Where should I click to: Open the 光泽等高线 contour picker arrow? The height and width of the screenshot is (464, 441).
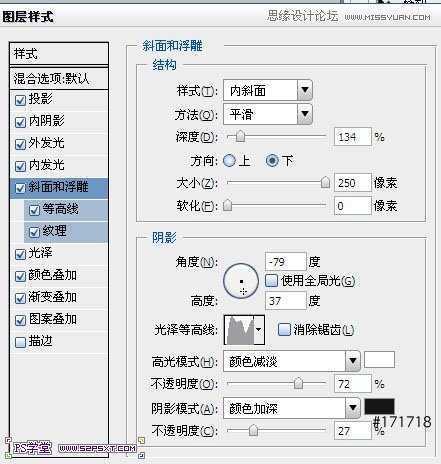(x=259, y=330)
